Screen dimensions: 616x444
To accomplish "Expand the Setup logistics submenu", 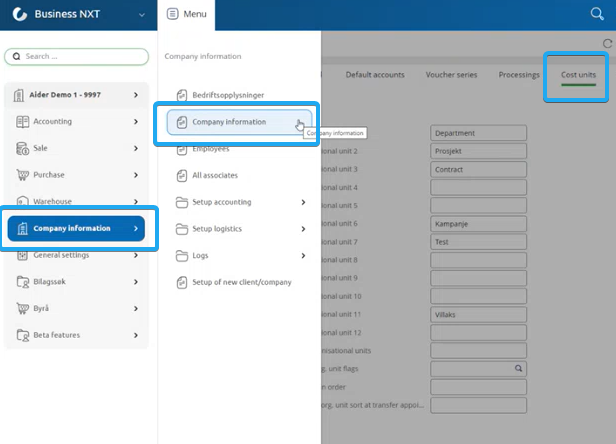I will pos(303,229).
